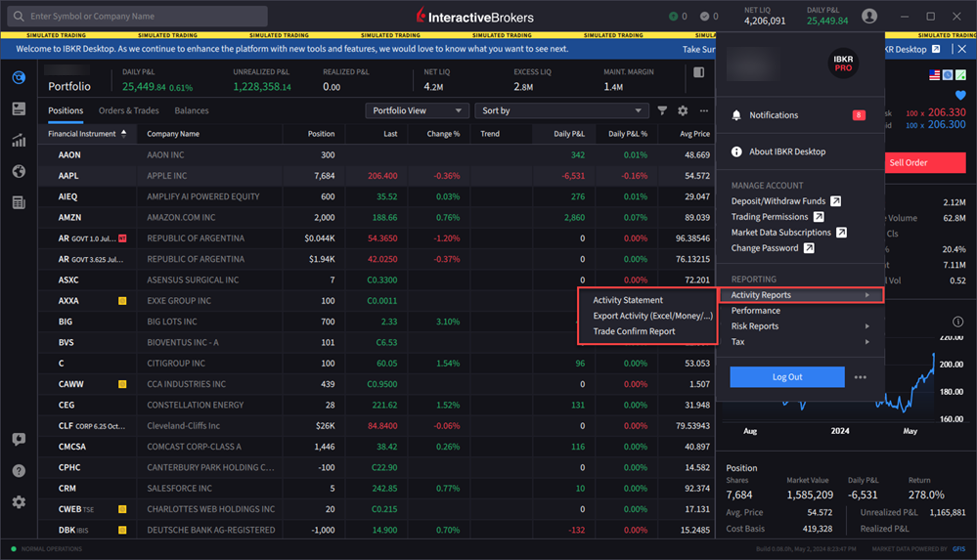
Task: Click the IBKR PRO badge
Action: click(843, 64)
